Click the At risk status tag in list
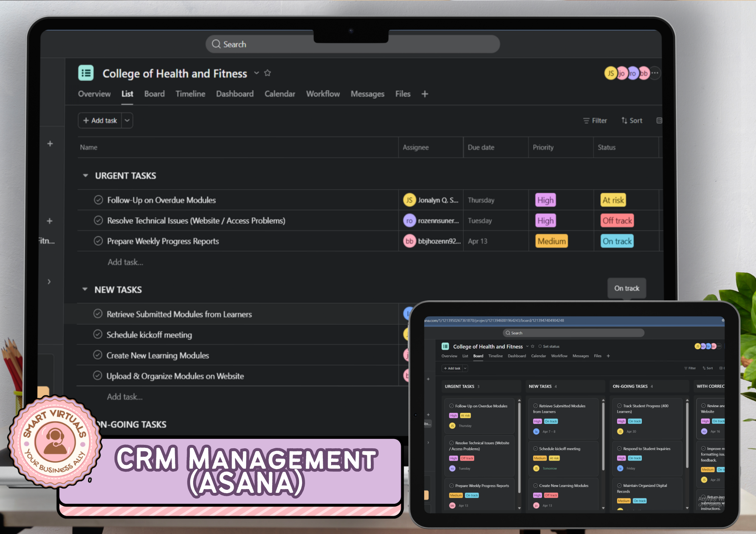 coord(613,200)
